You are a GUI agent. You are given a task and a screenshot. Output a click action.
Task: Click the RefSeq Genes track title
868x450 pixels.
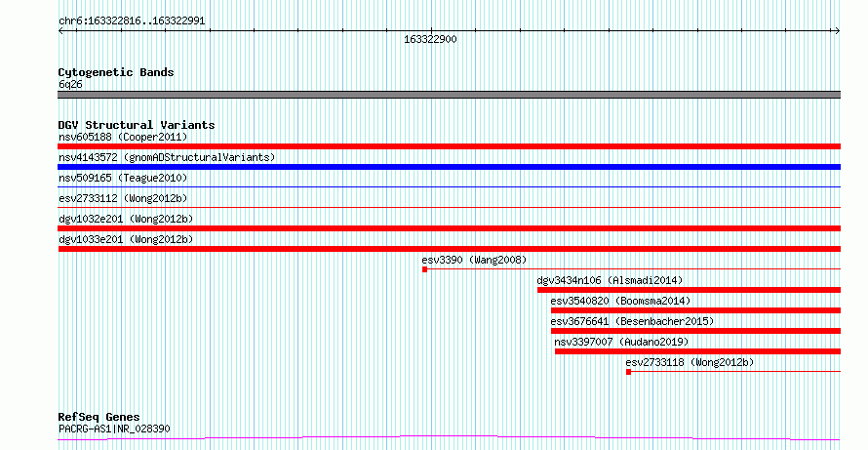[x=99, y=417]
